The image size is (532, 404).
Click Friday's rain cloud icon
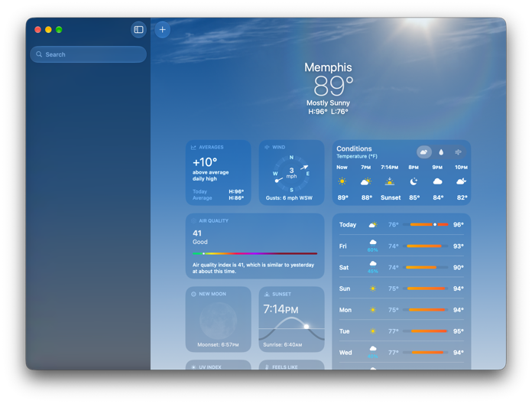373,243
